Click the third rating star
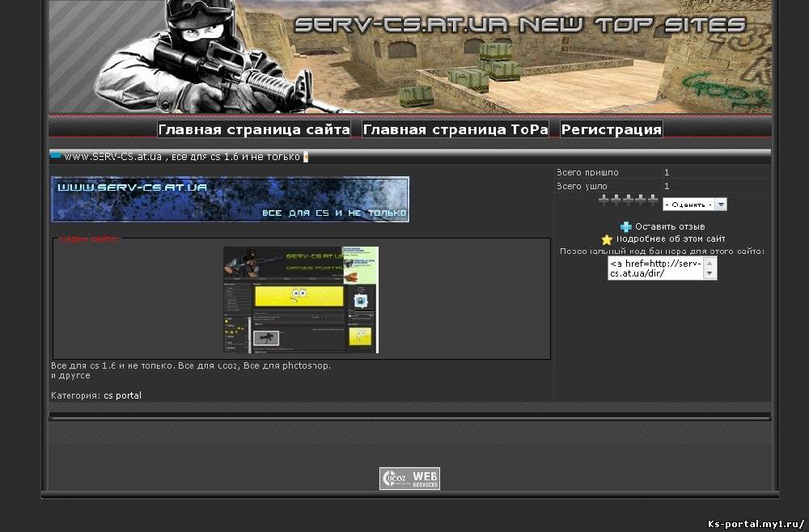809x532 pixels. coord(629,200)
